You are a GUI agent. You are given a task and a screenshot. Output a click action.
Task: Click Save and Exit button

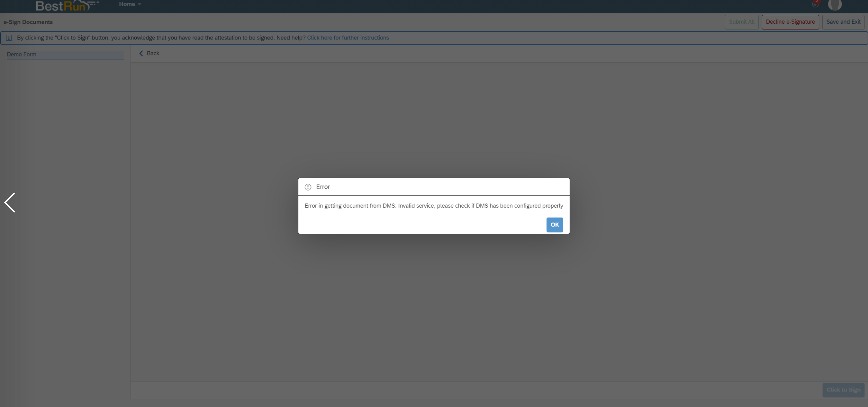click(x=843, y=22)
